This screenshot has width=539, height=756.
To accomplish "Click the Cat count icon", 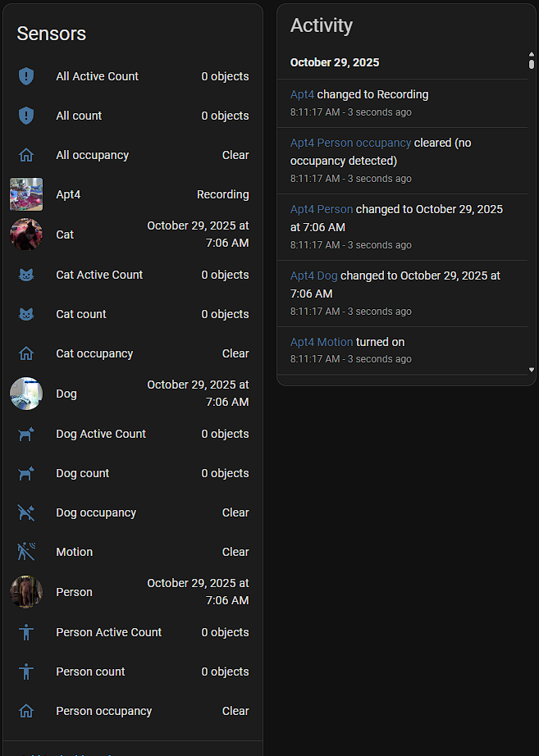I will point(26,314).
